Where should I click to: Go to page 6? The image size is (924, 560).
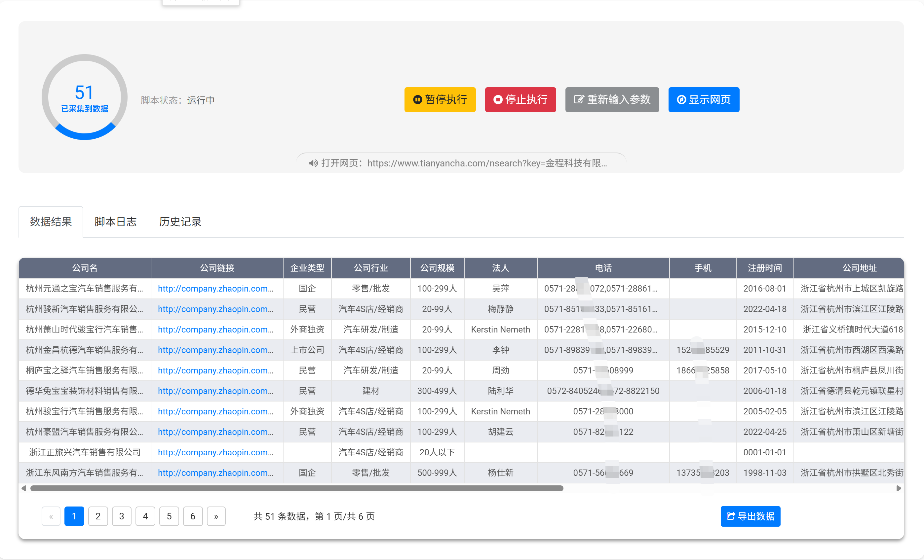click(193, 516)
